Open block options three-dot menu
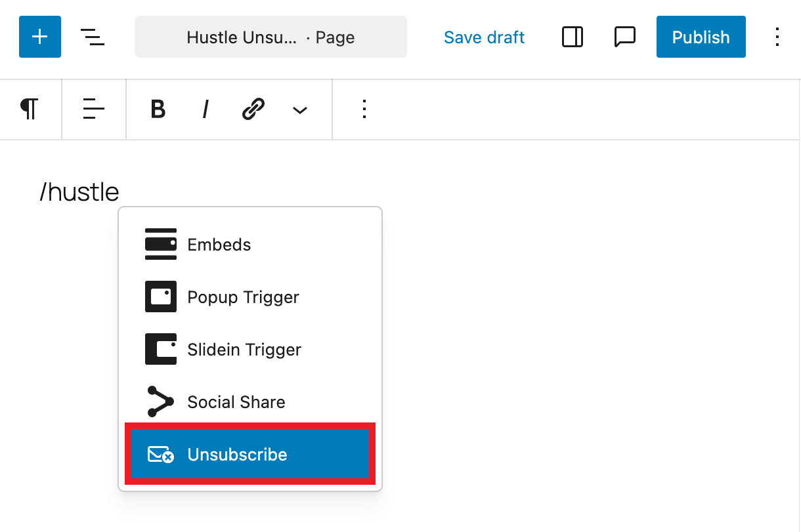 (364, 110)
